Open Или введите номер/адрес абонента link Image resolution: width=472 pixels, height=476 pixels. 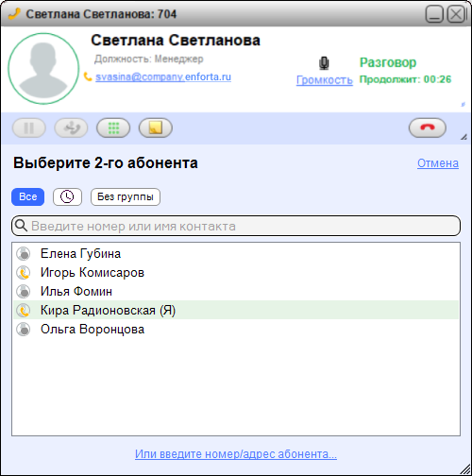tap(236, 454)
